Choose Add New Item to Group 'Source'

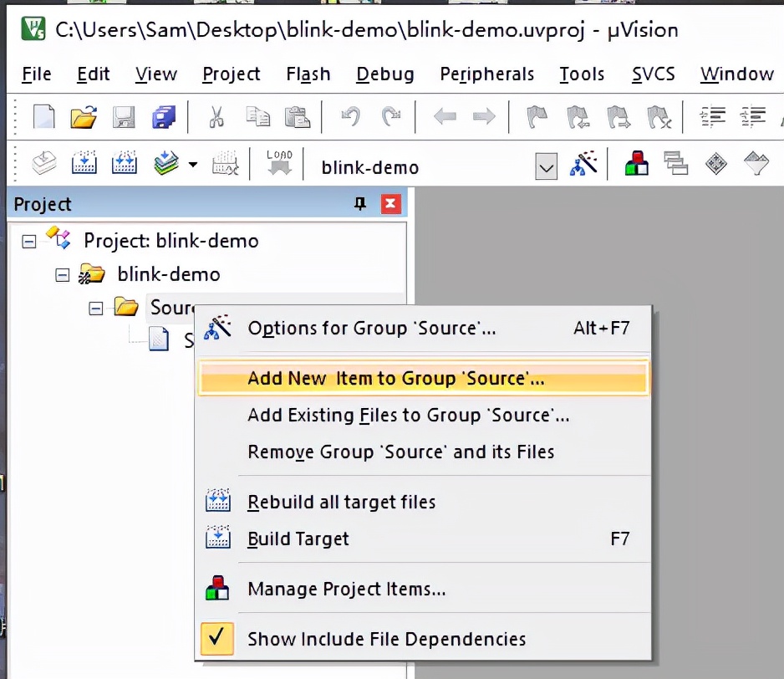click(424, 378)
